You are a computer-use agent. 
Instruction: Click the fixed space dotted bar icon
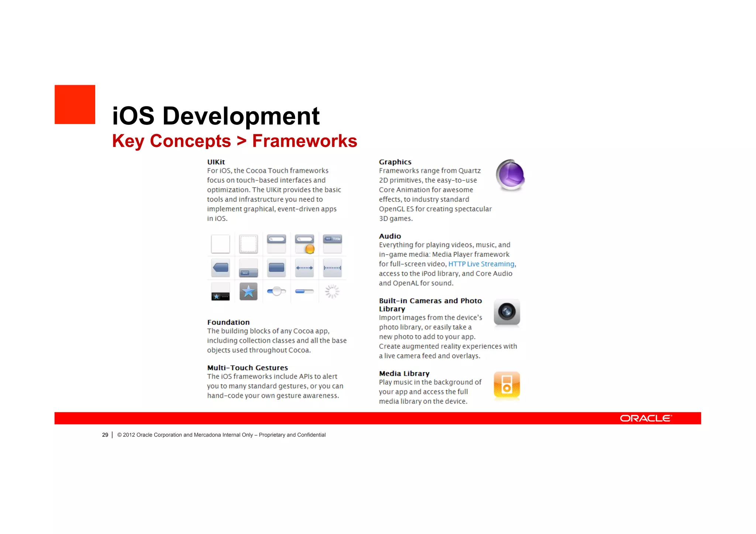pos(333,268)
